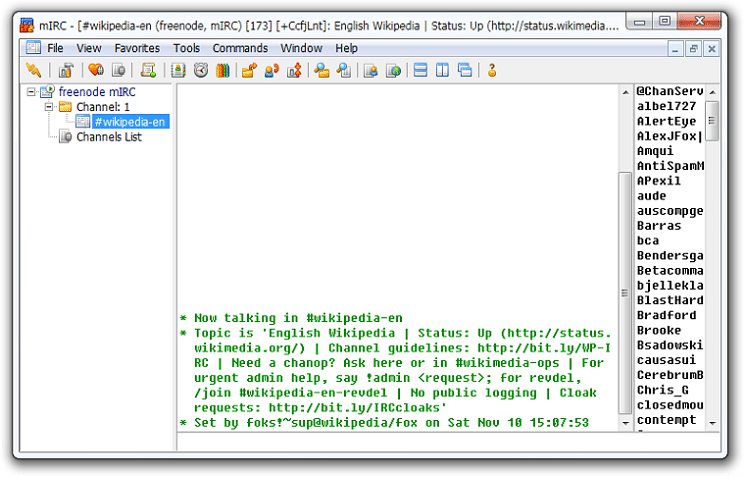Open Received Files magnifier-folder icon
The width and height of the screenshot is (745, 477).
[x=322, y=70]
